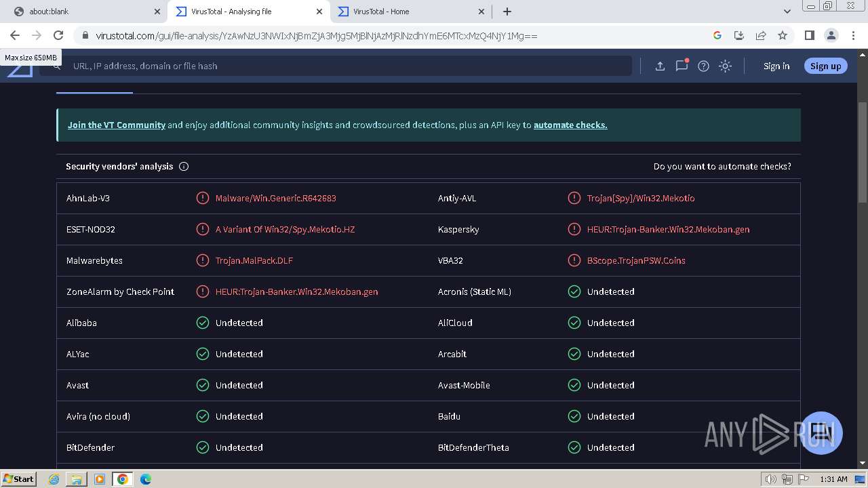Viewport: 868px width, 488px height.
Task: Click the green check icon for Arcabit
Action: pos(574,354)
